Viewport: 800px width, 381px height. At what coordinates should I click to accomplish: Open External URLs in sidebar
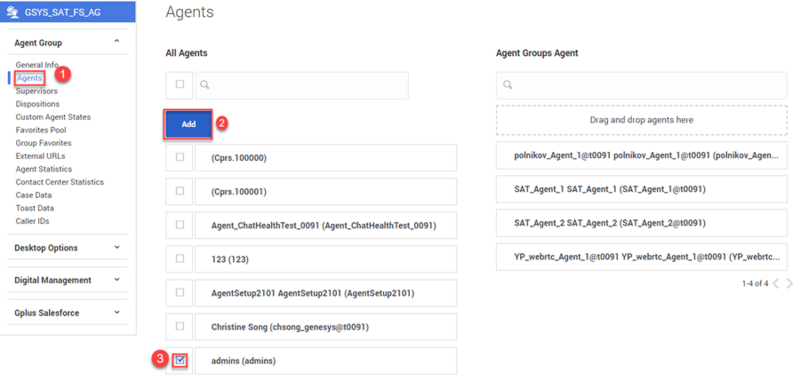pos(40,156)
